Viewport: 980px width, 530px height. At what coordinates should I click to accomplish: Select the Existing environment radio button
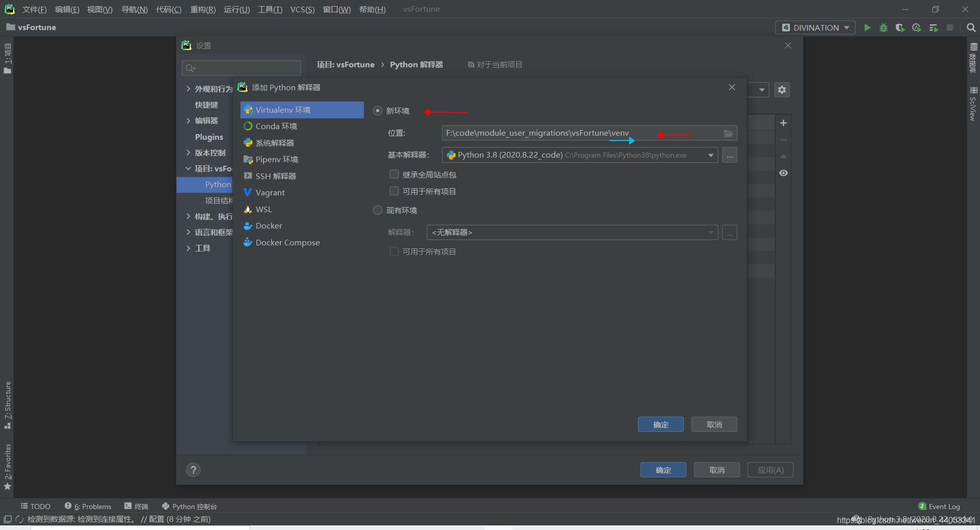(x=378, y=210)
